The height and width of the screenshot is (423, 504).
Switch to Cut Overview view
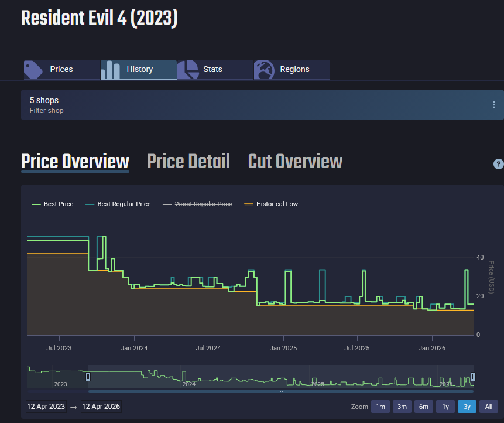[x=295, y=162]
